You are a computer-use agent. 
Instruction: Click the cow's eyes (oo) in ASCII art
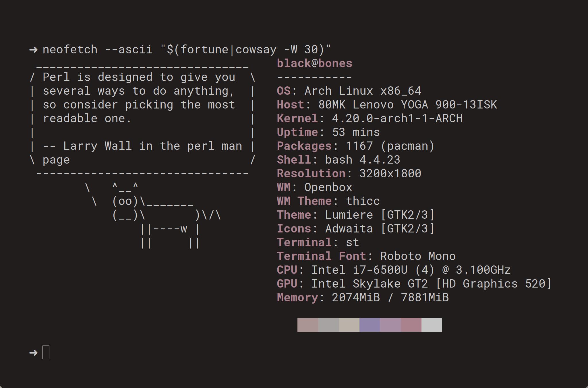point(125,201)
